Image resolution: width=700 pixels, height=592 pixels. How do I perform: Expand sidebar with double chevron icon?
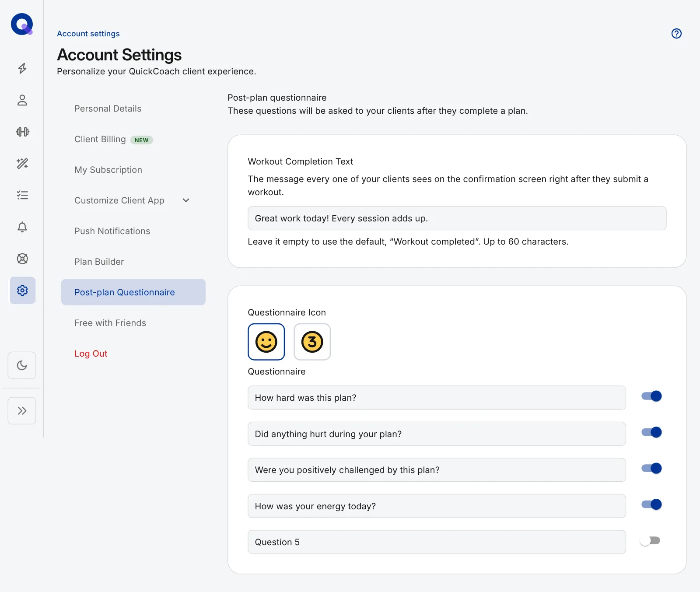22,411
